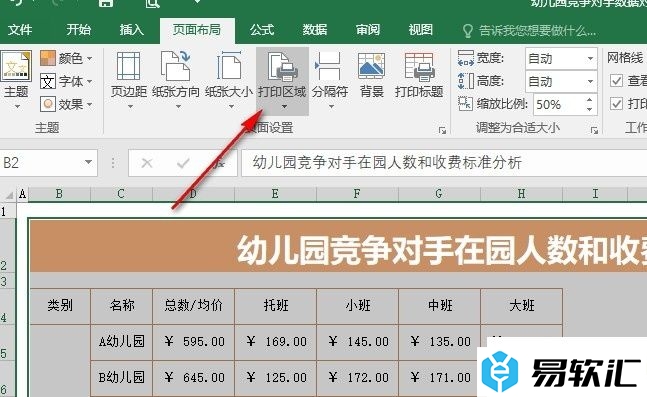The height and width of the screenshot is (397, 647).
Task: Switch to the 视图 View tab
Action: pos(420,30)
